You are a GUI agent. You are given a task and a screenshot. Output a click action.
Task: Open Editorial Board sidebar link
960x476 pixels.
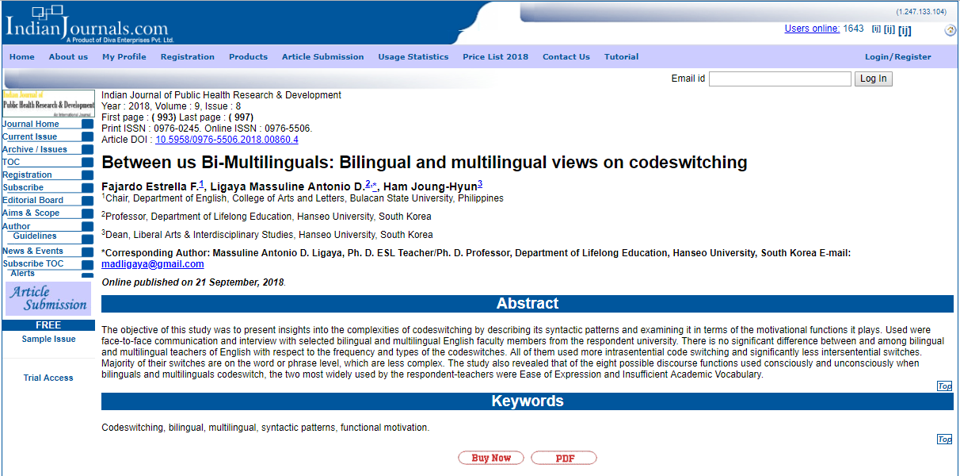pyautogui.click(x=32, y=200)
